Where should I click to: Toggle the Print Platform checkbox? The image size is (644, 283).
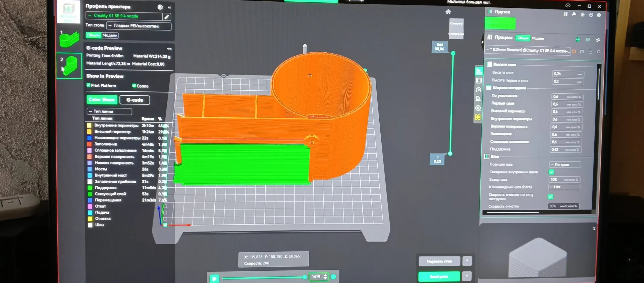pyautogui.click(x=89, y=85)
